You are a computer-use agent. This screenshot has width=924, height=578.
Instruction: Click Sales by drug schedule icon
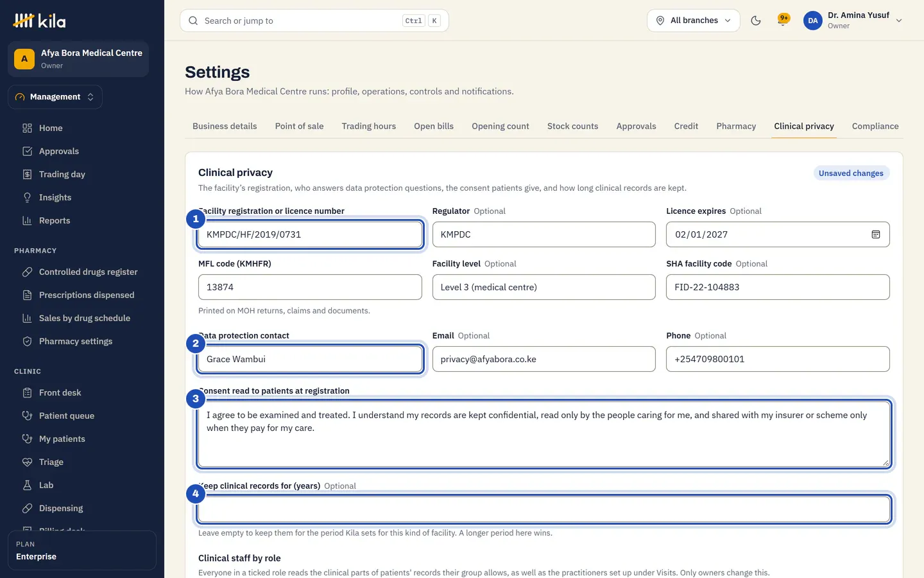pos(27,318)
